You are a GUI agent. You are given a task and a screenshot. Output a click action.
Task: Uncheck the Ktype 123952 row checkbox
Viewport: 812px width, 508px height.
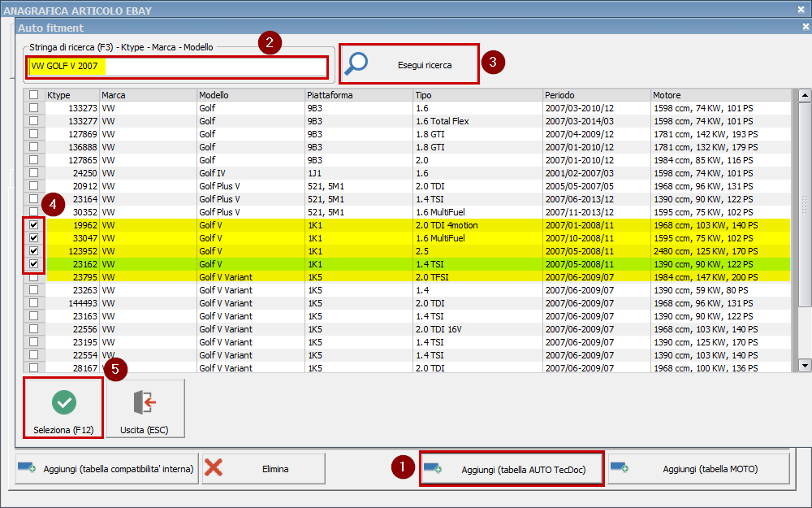33,251
